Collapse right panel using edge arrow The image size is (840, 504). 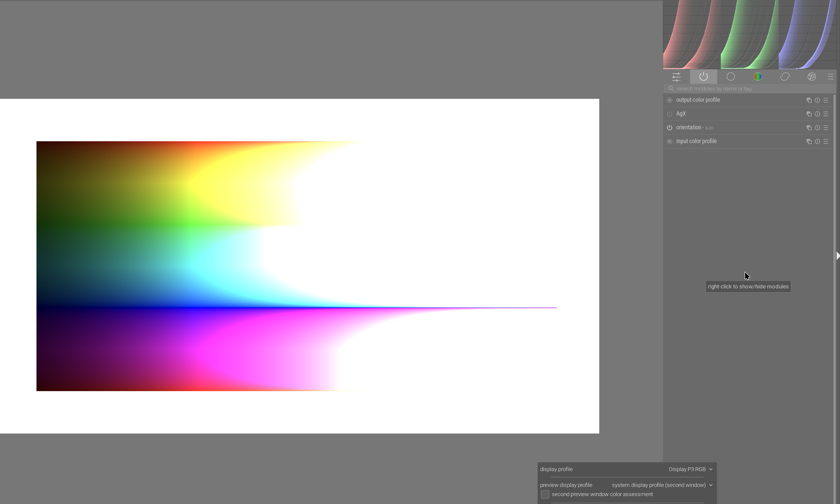[x=837, y=256]
